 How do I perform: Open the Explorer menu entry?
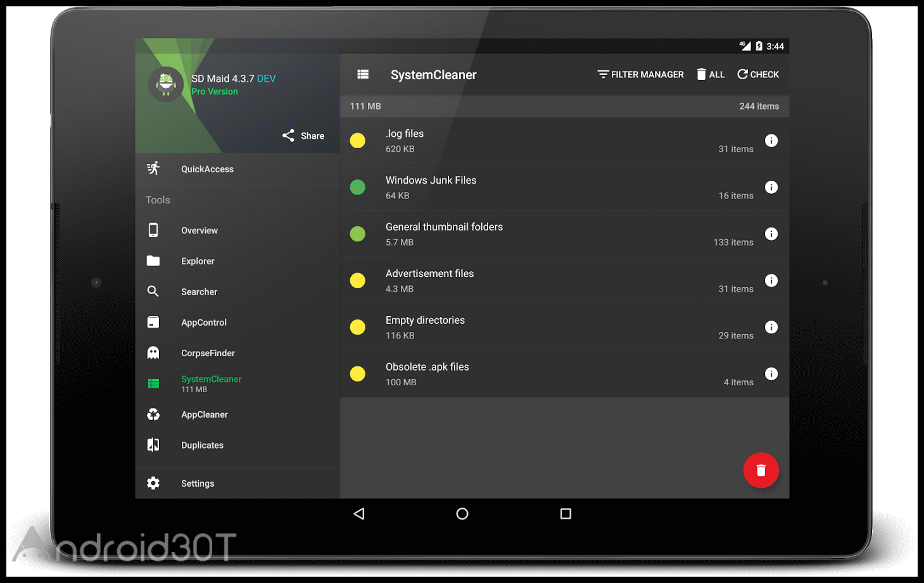(x=237, y=260)
